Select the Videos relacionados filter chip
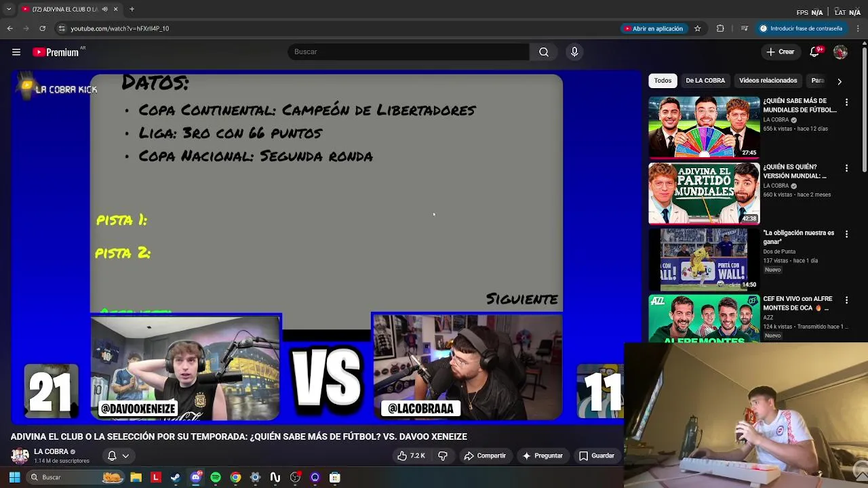This screenshot has width=868, height=488. click(x=768, y=81)
